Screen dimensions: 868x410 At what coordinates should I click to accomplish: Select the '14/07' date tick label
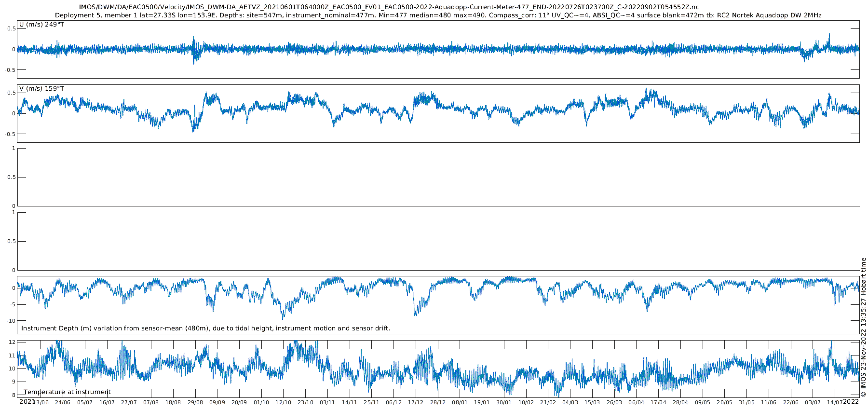click(835, 402)
